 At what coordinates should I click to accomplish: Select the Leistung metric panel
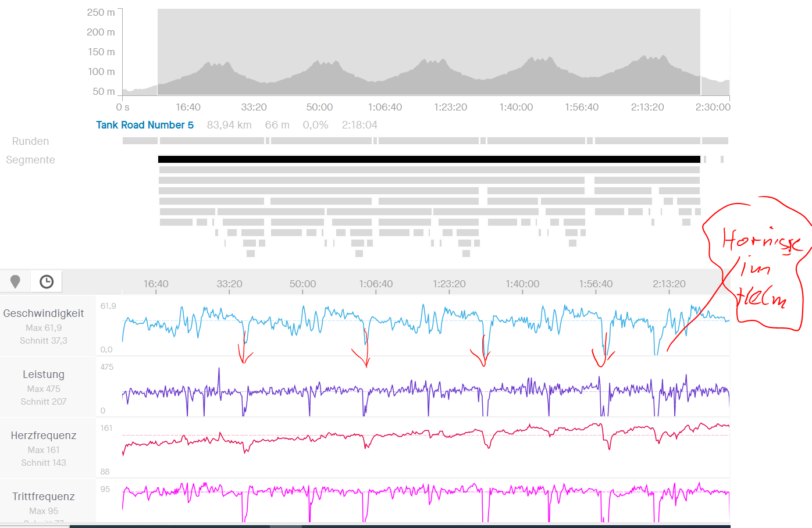coord(44,387)
